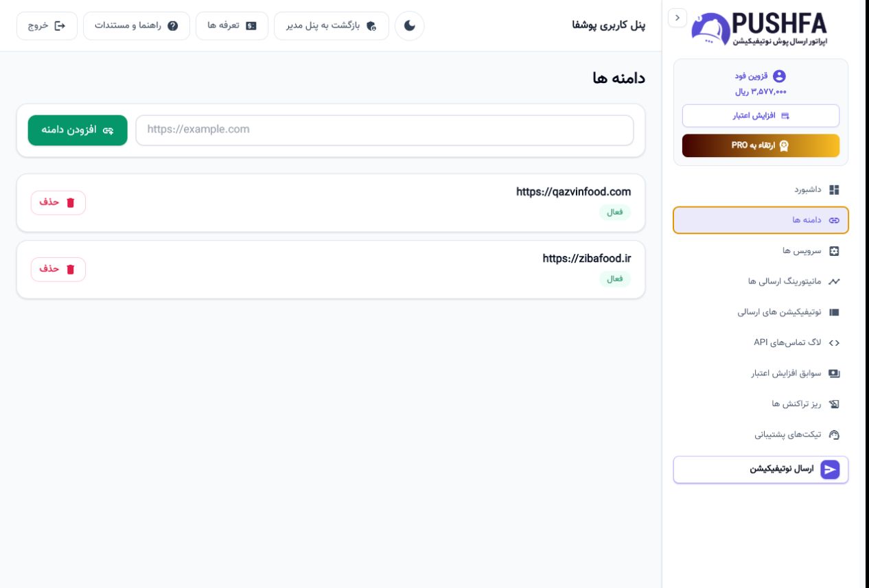Toggle dark mode with the moon icon
The width and height of the screenshot is (869, 588).
click(x=409, y=26)
